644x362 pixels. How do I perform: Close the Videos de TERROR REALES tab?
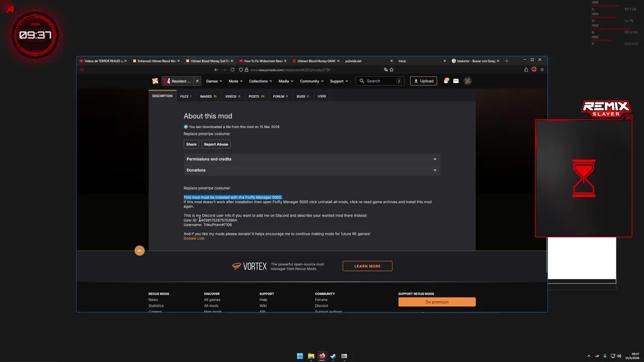125,61
